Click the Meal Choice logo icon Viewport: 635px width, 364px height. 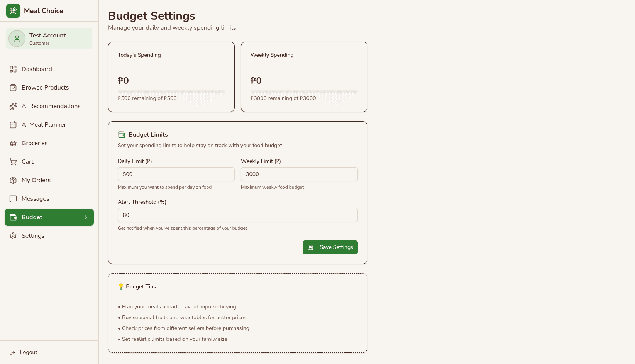[13, 11]
